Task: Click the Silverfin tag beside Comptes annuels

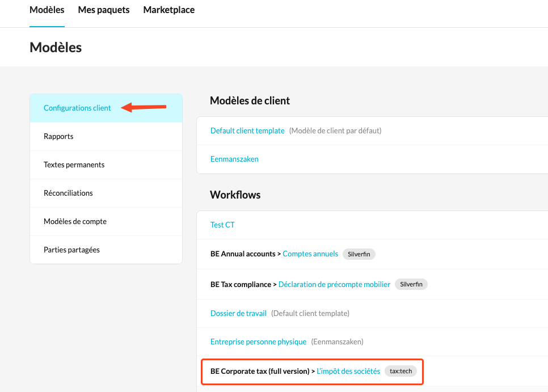Action: [x=359, y=254]
